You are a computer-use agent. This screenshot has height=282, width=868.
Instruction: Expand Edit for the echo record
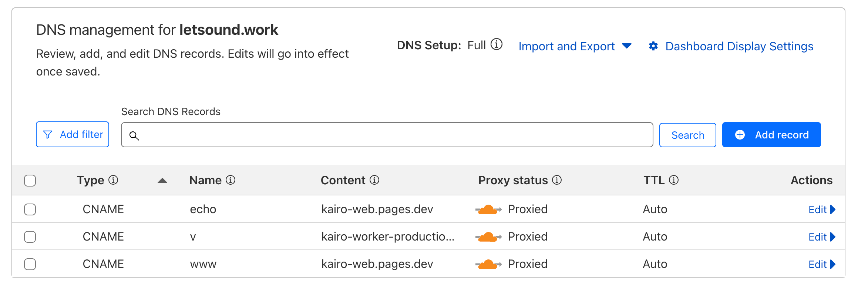click(x=821, y=209)
